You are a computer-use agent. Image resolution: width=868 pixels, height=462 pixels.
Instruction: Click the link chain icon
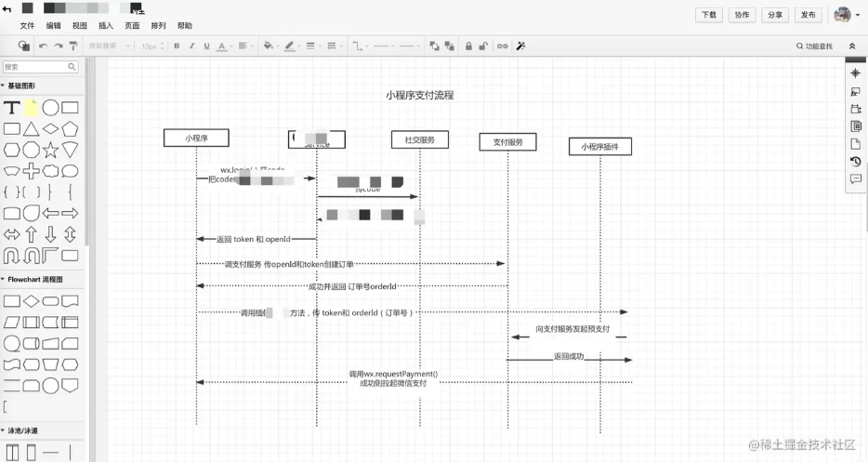click(502, 46)
